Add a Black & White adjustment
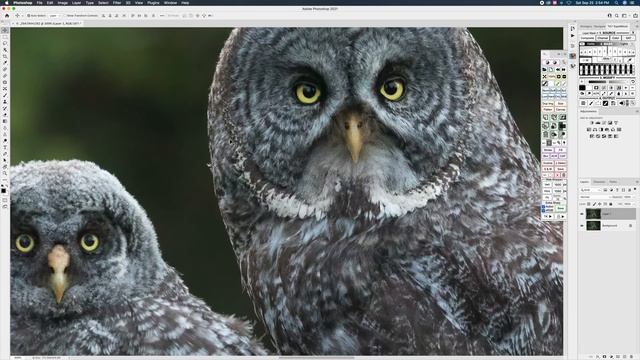The height and width of the screenshot is (360, 640). [601, 129]
